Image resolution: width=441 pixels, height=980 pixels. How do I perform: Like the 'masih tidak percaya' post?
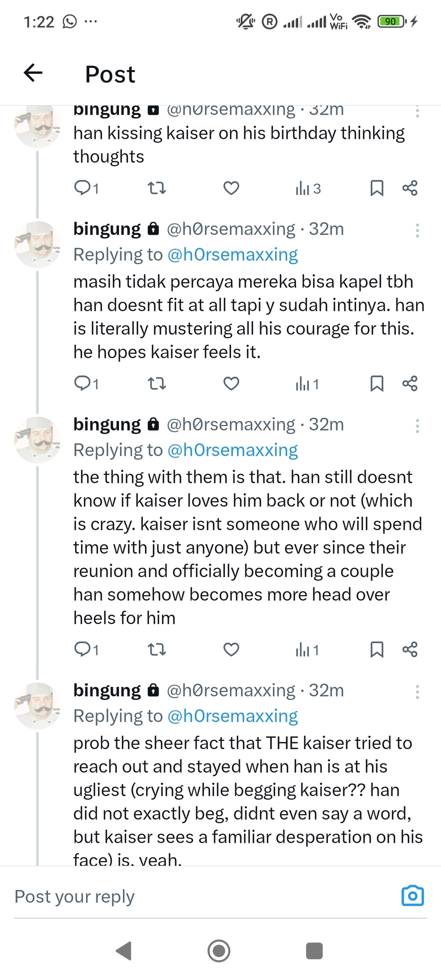coord(231,384)
